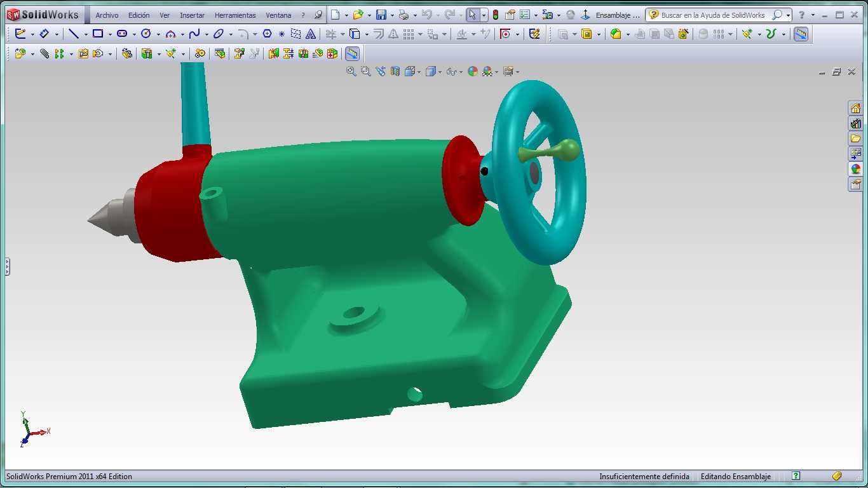The width and height of the screenshot is (868, 488).
Task: Open SolidWorks Resources home tab
Action: [856, 108]
